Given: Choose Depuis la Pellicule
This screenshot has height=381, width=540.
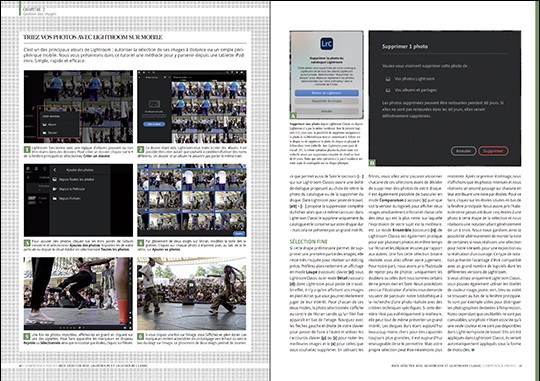Looking at the screenshot, I should tap(69, 189).
